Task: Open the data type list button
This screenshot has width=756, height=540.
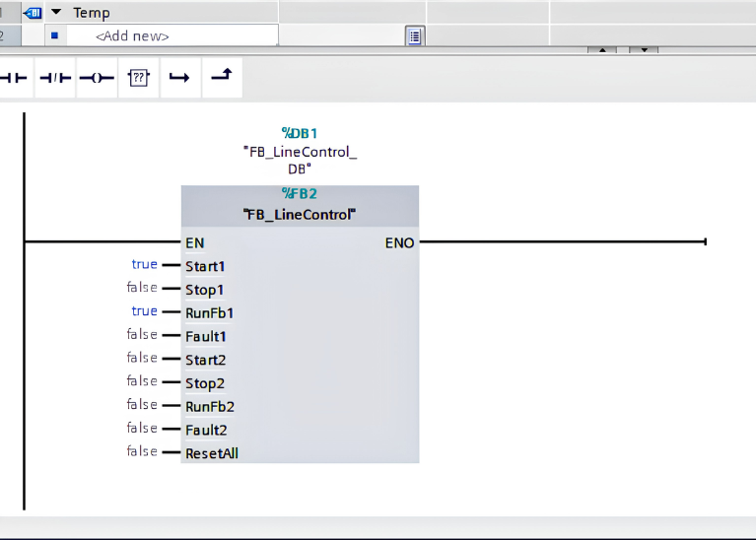Action: coord(415,36)
